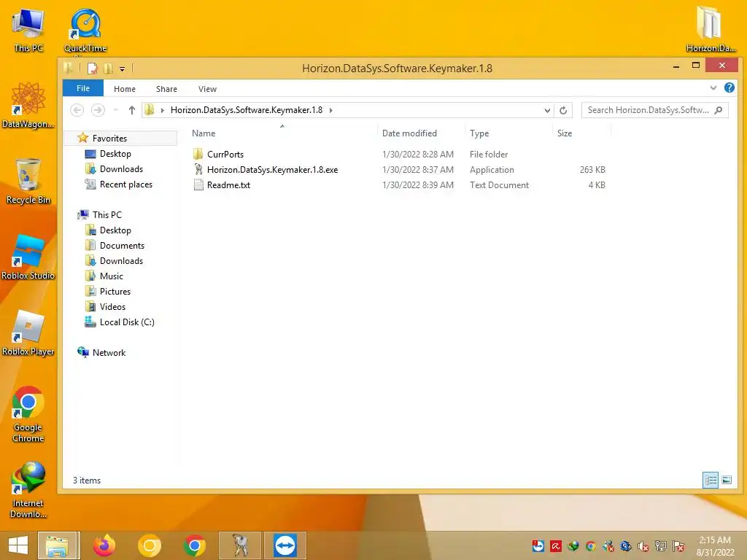This screenshot has height=560, width=747.
Task: Switch to the Home ribbon tab
Action: click(124, 89)
